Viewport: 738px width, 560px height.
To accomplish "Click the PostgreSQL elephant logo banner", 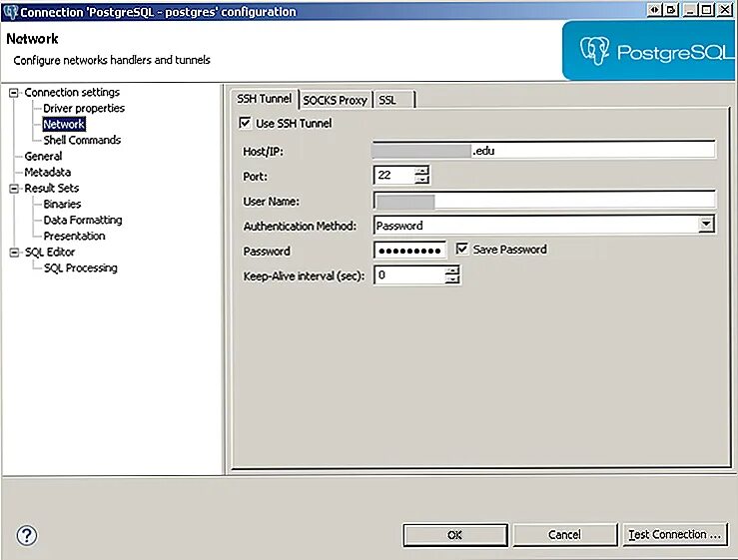I will [648, 51].
